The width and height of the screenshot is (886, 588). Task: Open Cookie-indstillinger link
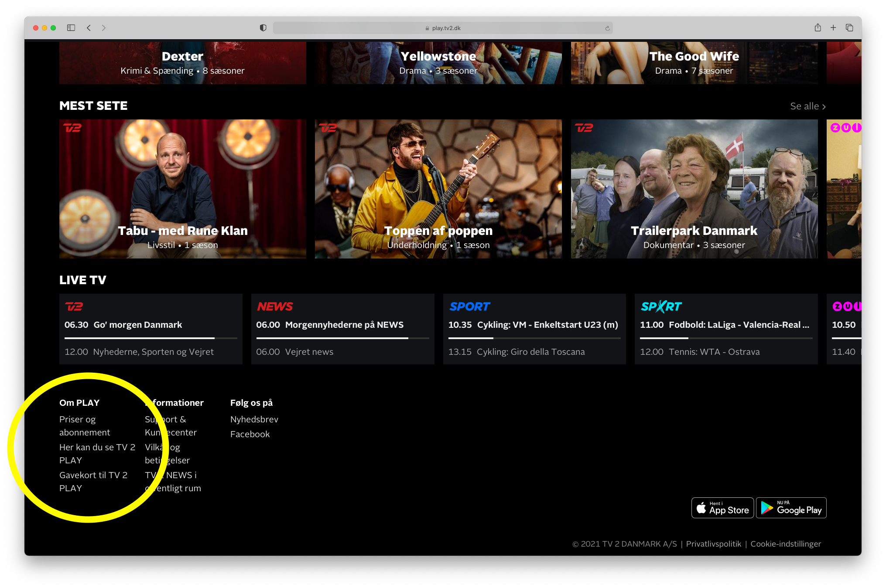(786, 544)
